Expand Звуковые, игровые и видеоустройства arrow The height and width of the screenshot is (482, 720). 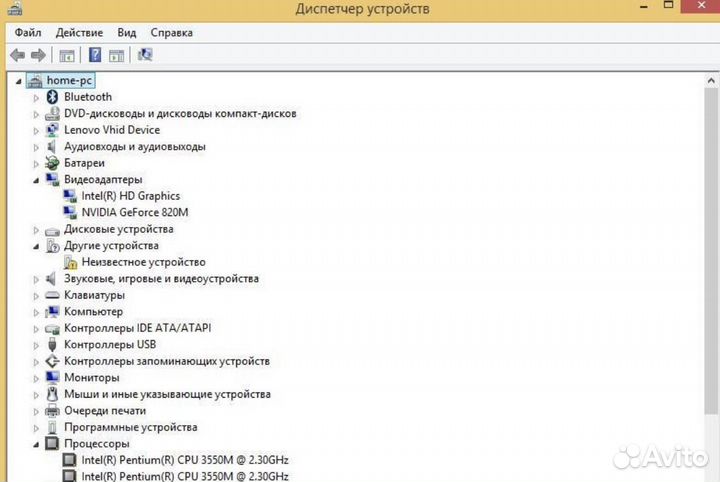pos(36,280)
